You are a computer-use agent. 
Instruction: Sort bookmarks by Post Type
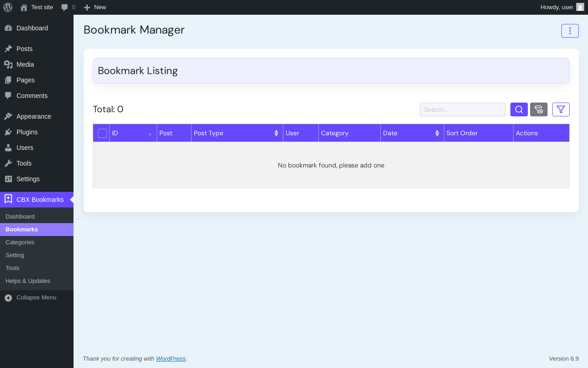tap(237, 133)
